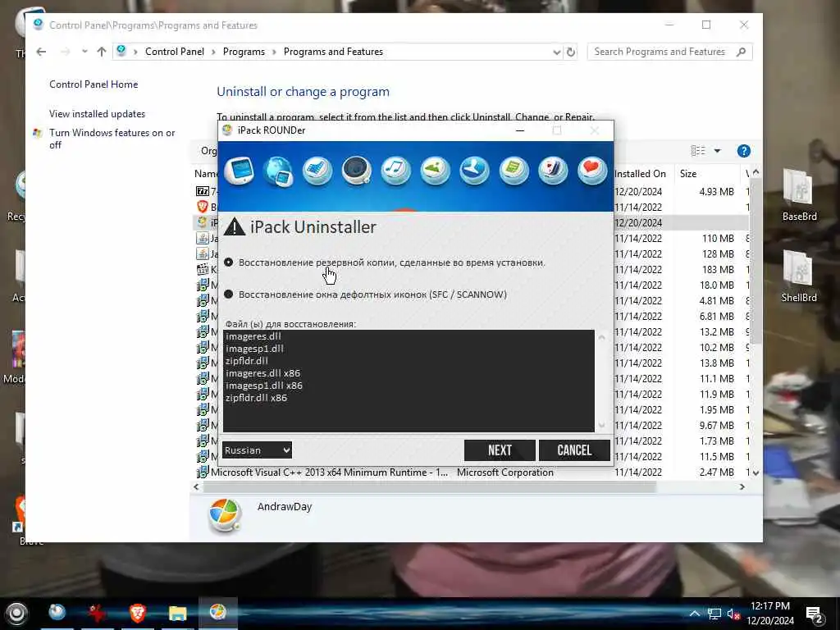Open Turn Windows features on or off
Screen dimensions: 840x630
(112, 139)
